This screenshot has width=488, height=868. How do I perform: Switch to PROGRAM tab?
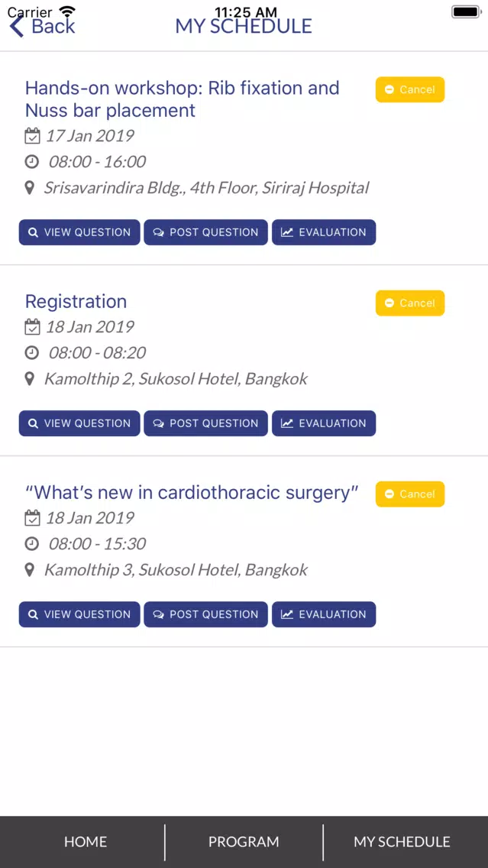(244, 841)
